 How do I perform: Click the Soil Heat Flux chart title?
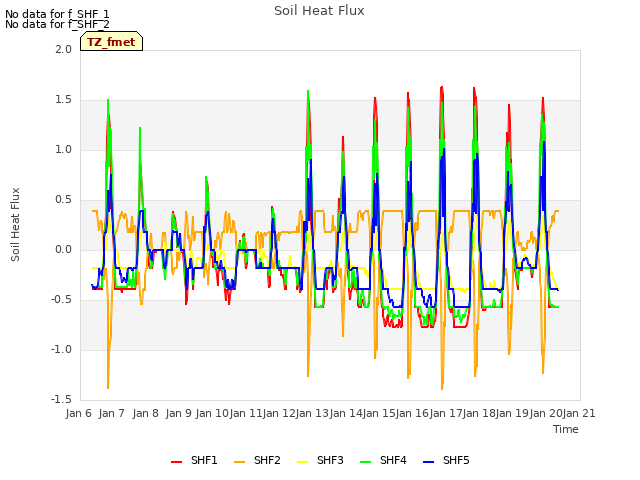(319, 11)
